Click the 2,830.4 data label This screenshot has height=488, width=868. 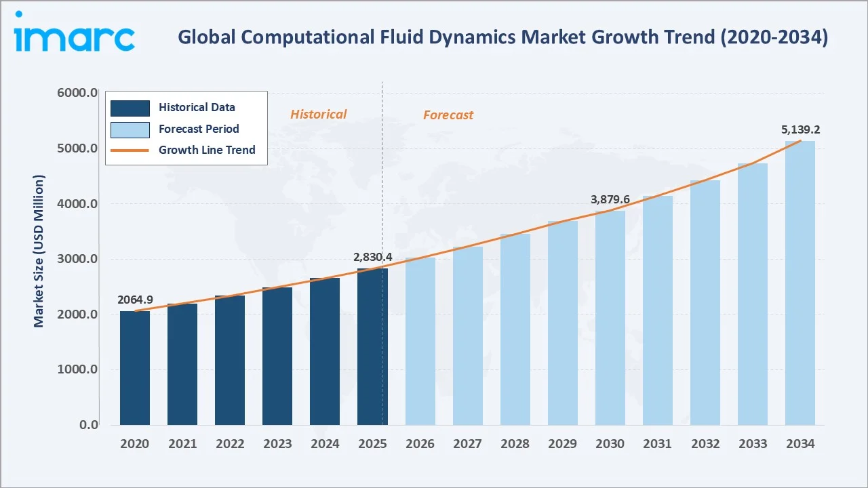(x=374, y=258)
